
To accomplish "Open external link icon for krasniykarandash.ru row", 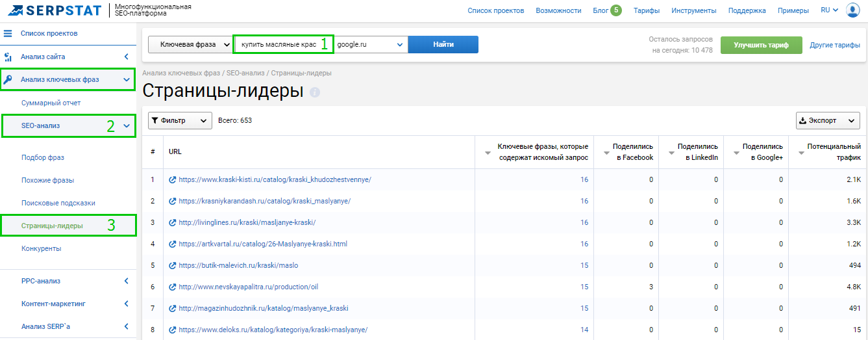I will 172,201.
